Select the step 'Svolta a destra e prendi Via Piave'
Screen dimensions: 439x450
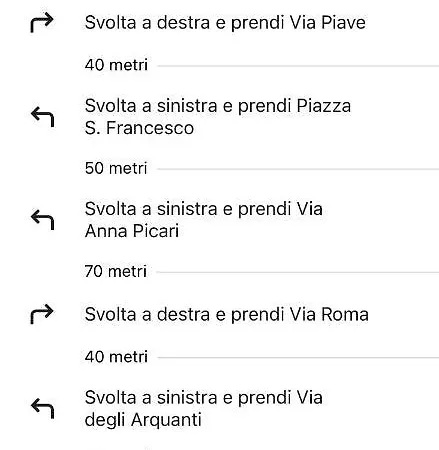[x=225, y=23]
